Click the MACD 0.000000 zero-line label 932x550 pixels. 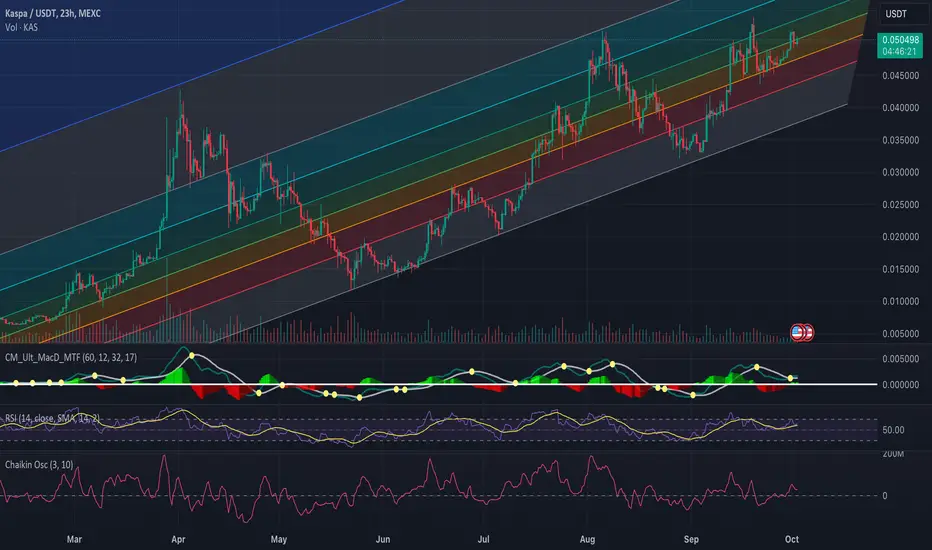click(x=900, y=385)
